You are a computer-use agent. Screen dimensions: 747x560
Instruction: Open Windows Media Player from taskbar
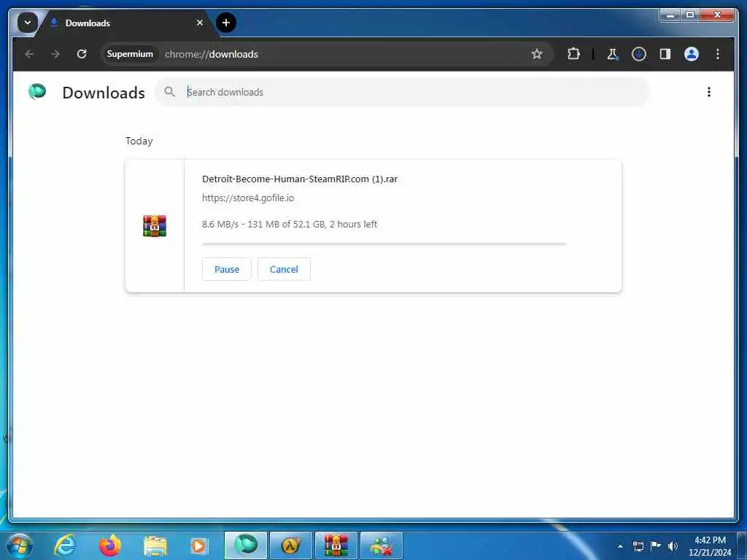pyautogui.click(x=198, y=545)
